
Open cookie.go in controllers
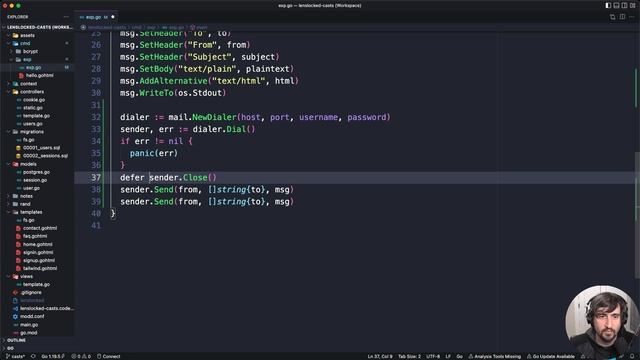34,100
